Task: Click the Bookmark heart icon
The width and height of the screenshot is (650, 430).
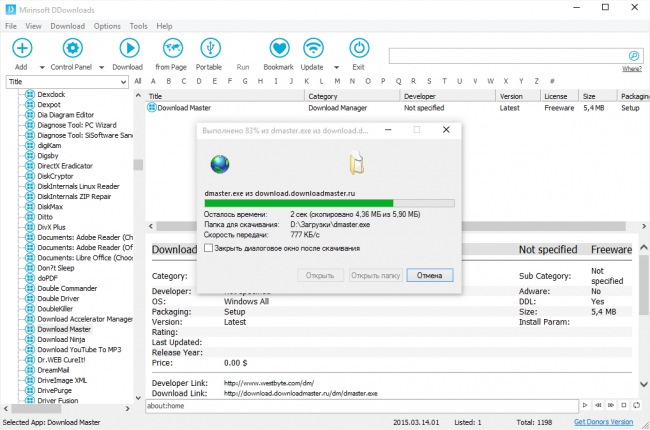Action: [279, 48]
